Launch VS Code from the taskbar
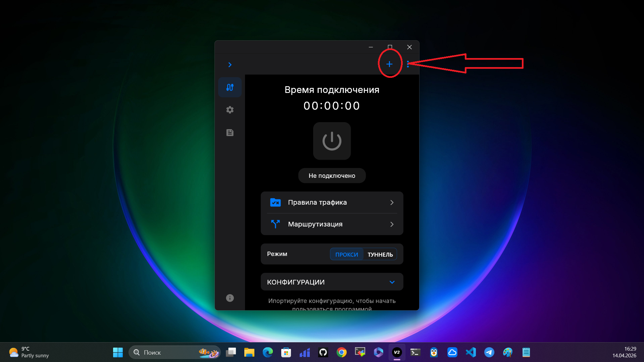The width and height of the screenshot is (644, 362). (470, 352)
